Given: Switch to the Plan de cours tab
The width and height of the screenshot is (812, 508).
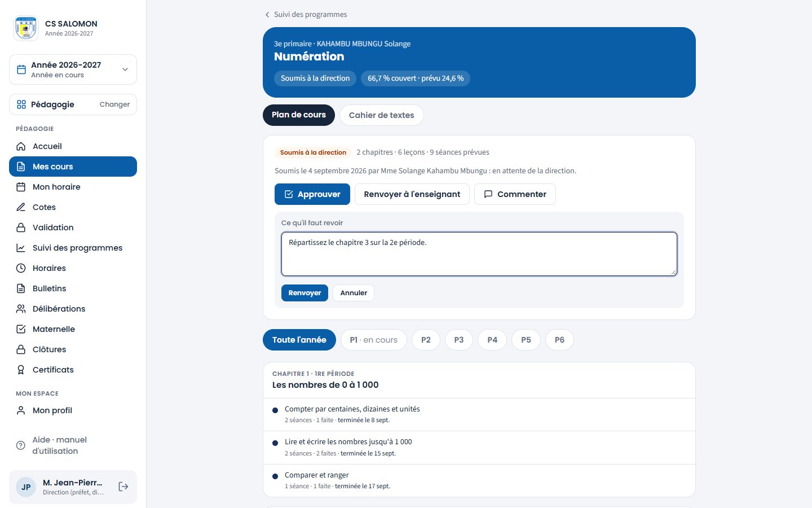Looking at the screenshot, I should point(299,115).
